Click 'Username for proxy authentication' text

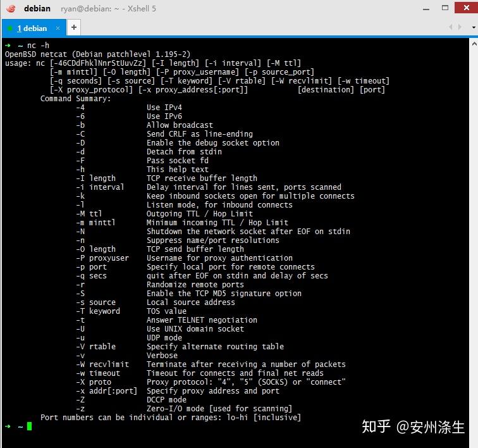pyautogui.click(x=219, y=258)
